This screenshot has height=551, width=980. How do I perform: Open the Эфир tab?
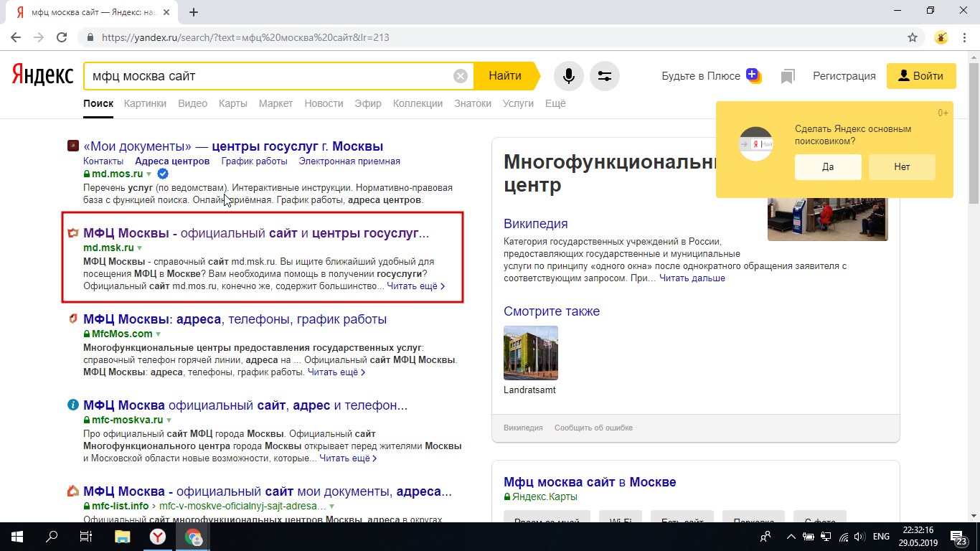tap(368, 103)
